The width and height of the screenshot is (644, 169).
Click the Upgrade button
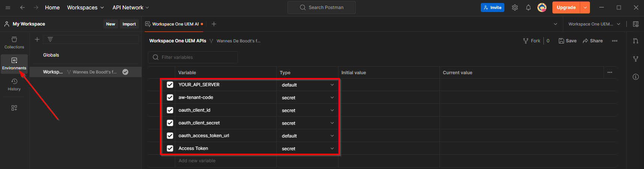566,7
